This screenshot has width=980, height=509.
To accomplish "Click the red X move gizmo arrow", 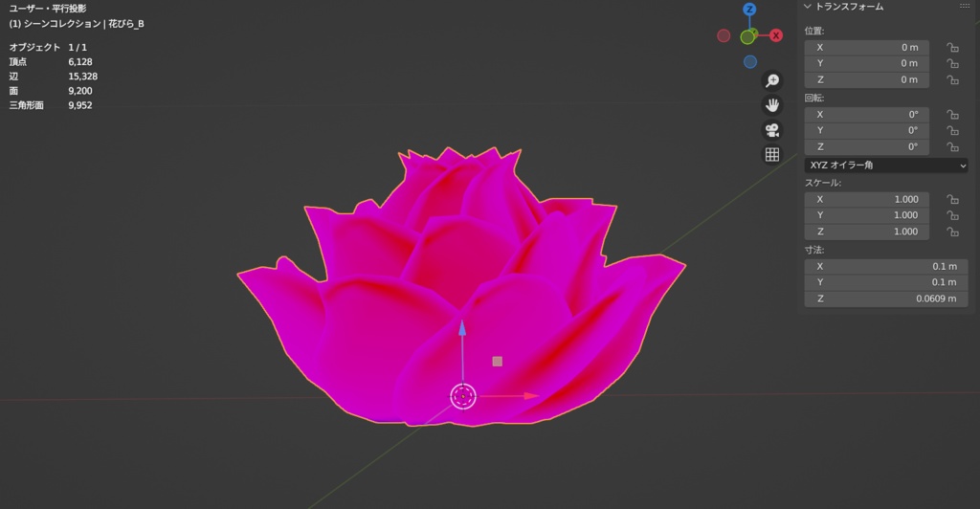I will coord(530,395).
